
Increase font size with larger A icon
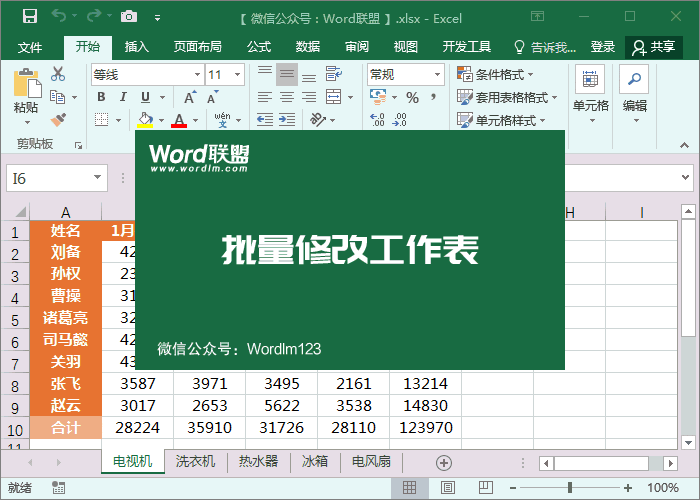(190, 97)
